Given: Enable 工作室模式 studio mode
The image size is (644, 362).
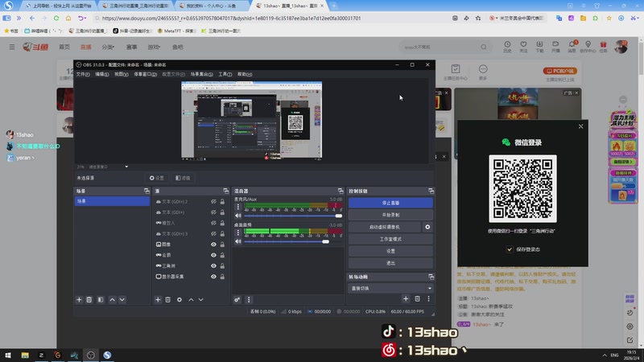Looking at the screenshot, I should (x=390, y=239).
